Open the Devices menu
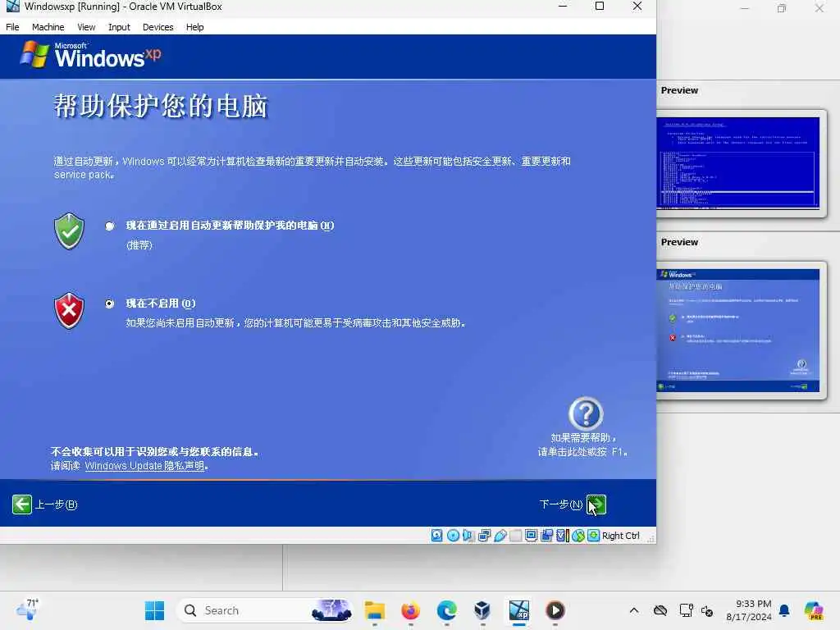Viewport: 840px width, 630px height. click(158, 27)
